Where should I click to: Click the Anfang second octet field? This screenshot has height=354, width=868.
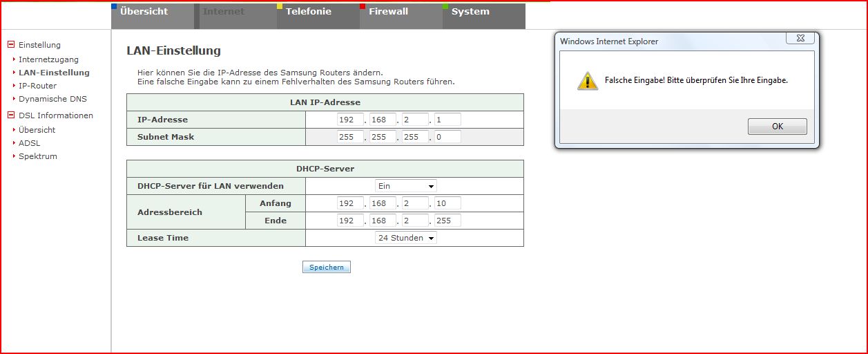[x=383, y=203]
